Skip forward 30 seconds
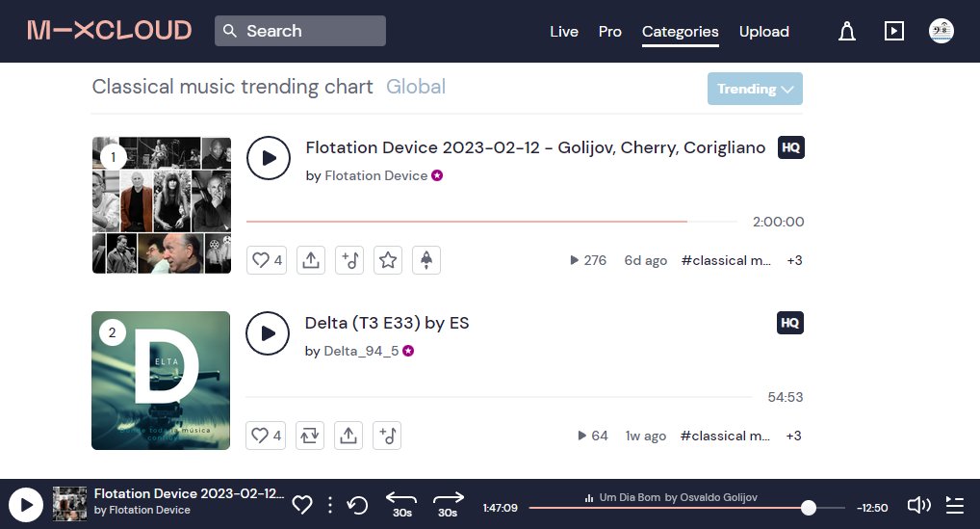Viewport: 980px width, 529px height. tap(449, 505)
